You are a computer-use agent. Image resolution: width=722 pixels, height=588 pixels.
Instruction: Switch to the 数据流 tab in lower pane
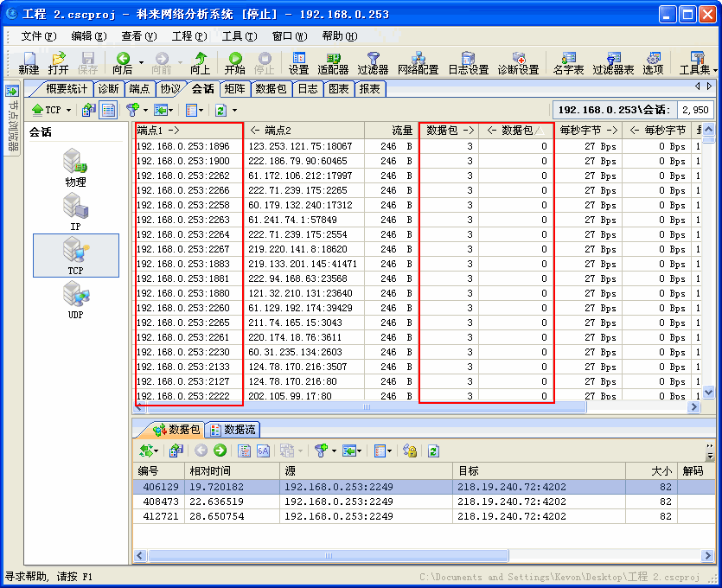(x=233, y=429)
